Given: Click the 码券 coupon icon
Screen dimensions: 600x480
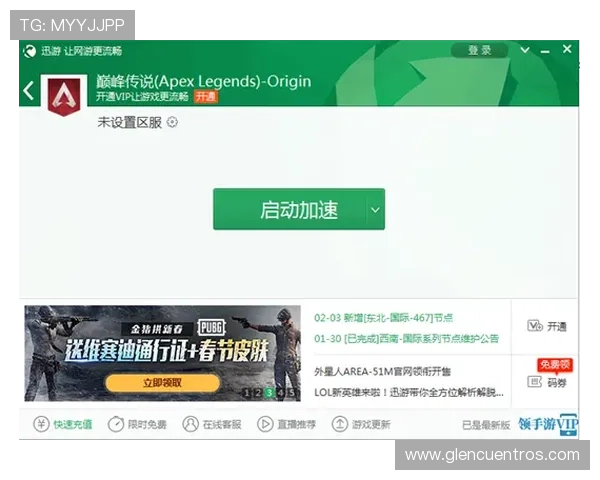Looking at the screenshot, I should (535, 382).
